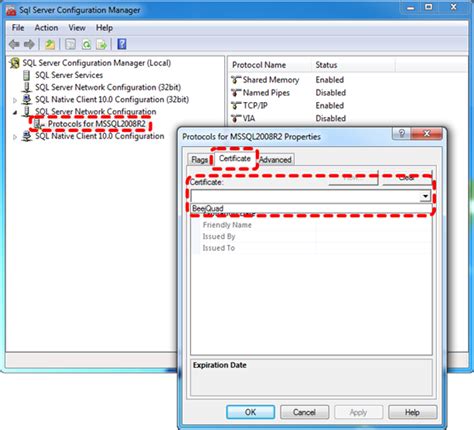The width and height of the screenshot is (474, 430).
Task: Switch to the Flags tab
Action: point(199,160)
